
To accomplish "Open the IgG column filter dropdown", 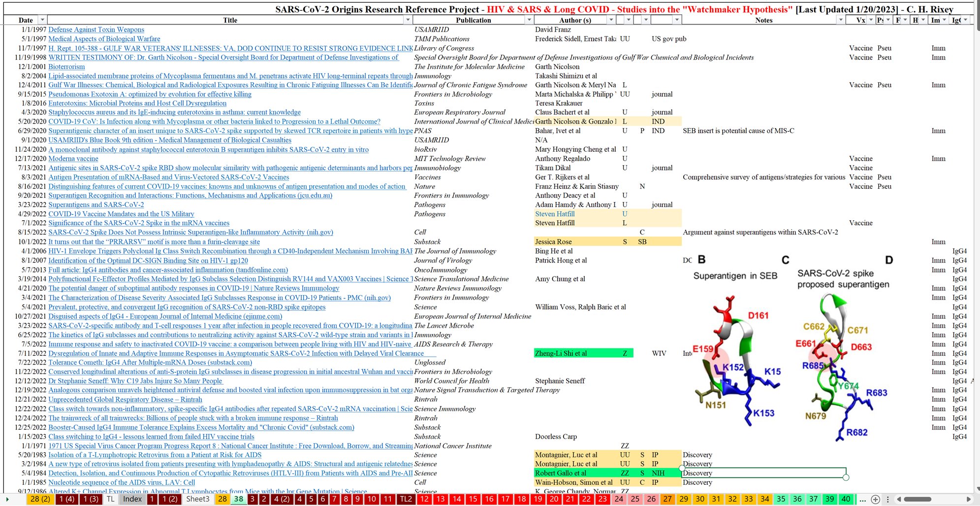I will click(965, 20).
